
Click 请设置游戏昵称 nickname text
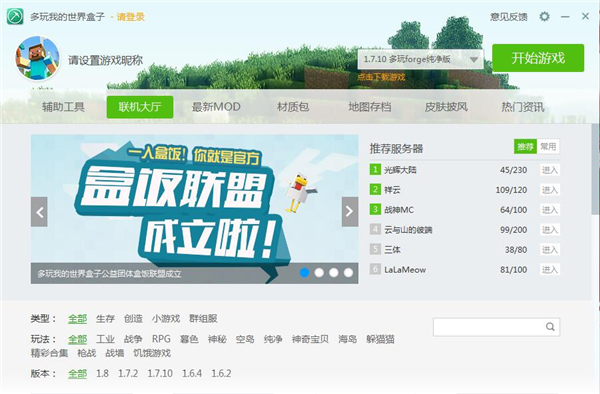(106, 60)
